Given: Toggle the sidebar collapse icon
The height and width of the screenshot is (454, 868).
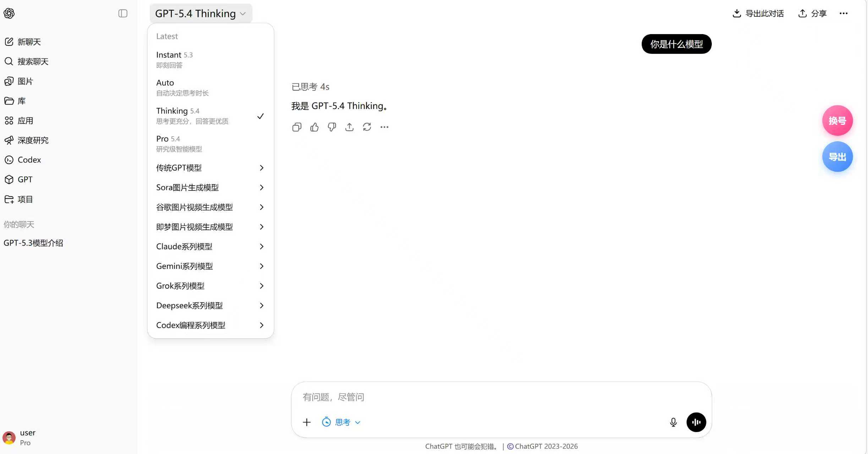Looking at the screenshot, I should pyautogui.click(x=123, y=13).
